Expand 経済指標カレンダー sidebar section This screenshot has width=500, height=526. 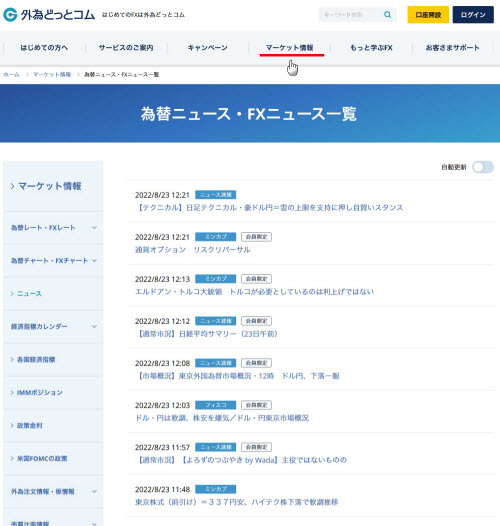click(x=53, y=326)
